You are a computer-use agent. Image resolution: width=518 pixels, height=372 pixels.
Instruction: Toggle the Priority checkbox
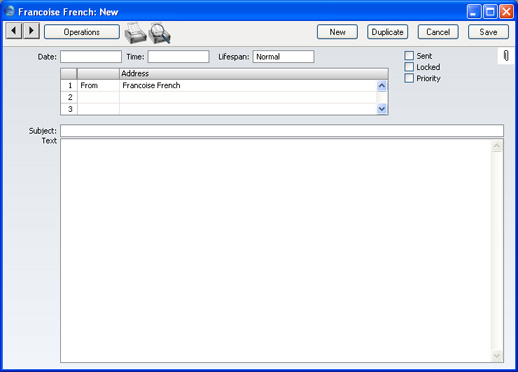pyautogui.click(x=409, y=78)
